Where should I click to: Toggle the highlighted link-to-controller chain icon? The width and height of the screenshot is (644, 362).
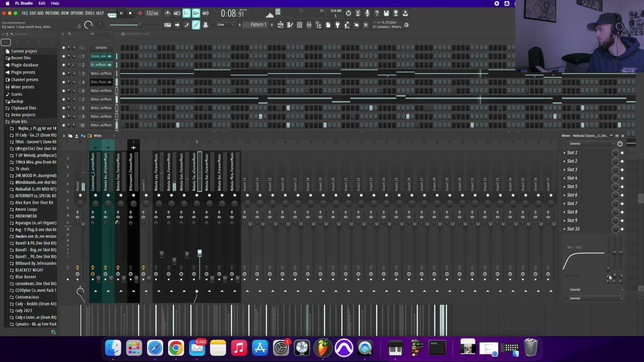click(x=196, y=25)
